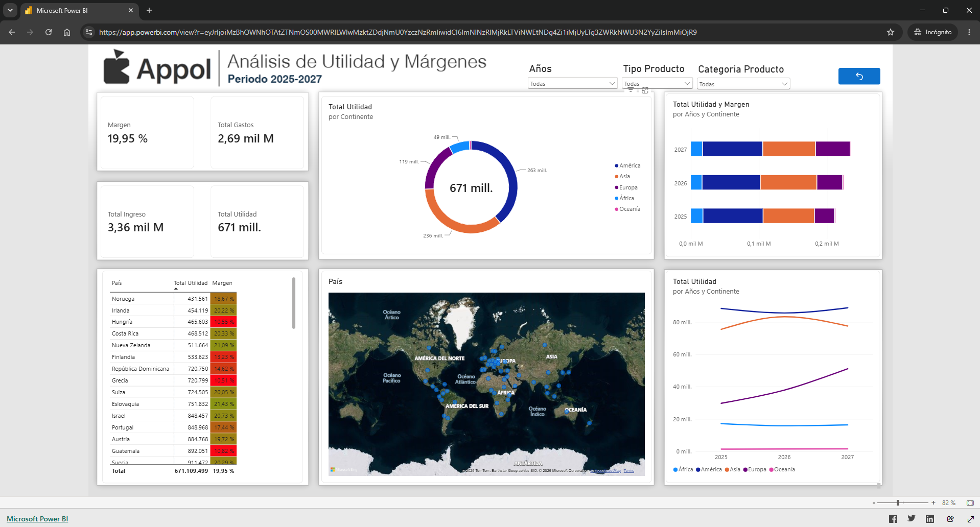
Task: Toggle África in line chart legend
Action: pos(683,469)
